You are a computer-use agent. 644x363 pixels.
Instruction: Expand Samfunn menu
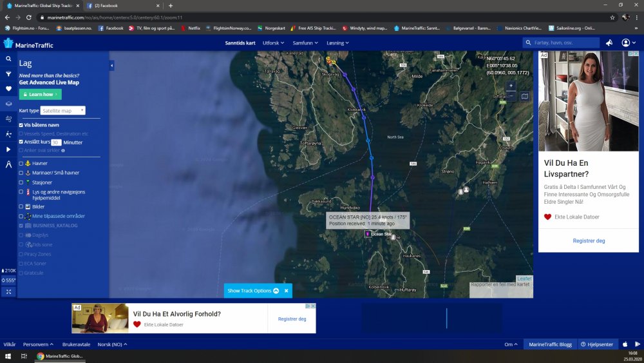pyautogui.click(x=305, y=43)
